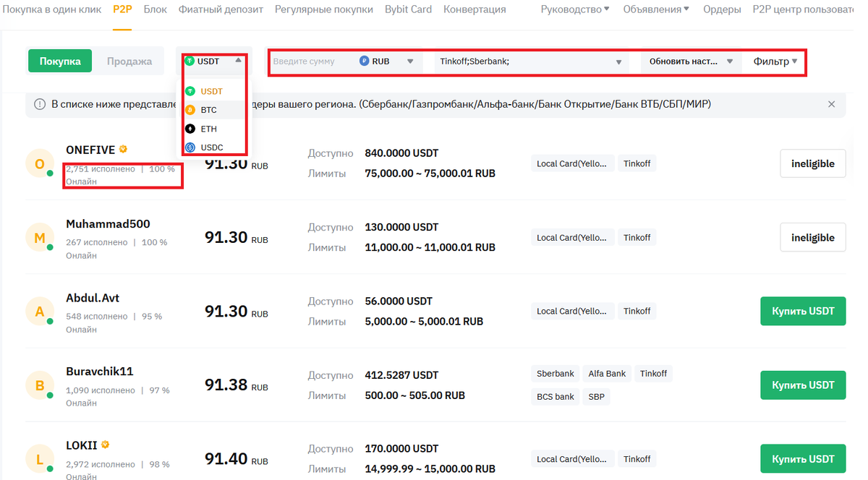Open the LOKII merchant profile
The width and height of the screenshot is (868, 480).
(82, 445)
